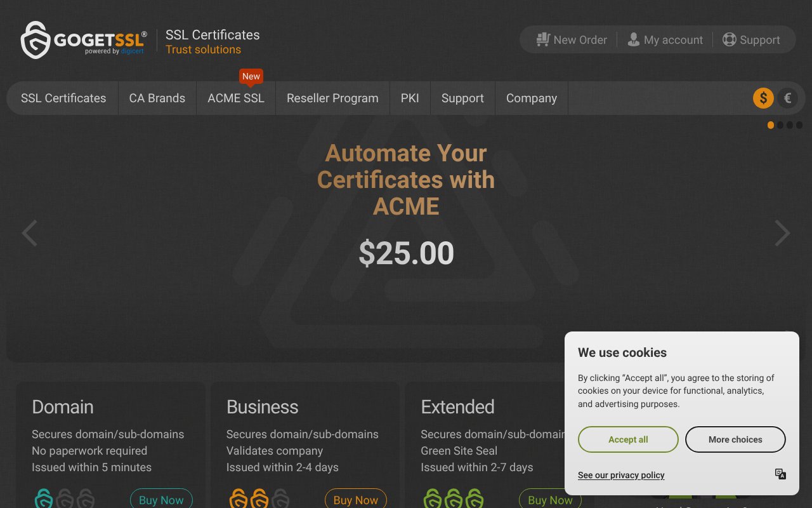
Task: Click Accept all in cookie banner
Action: point(627,439)
